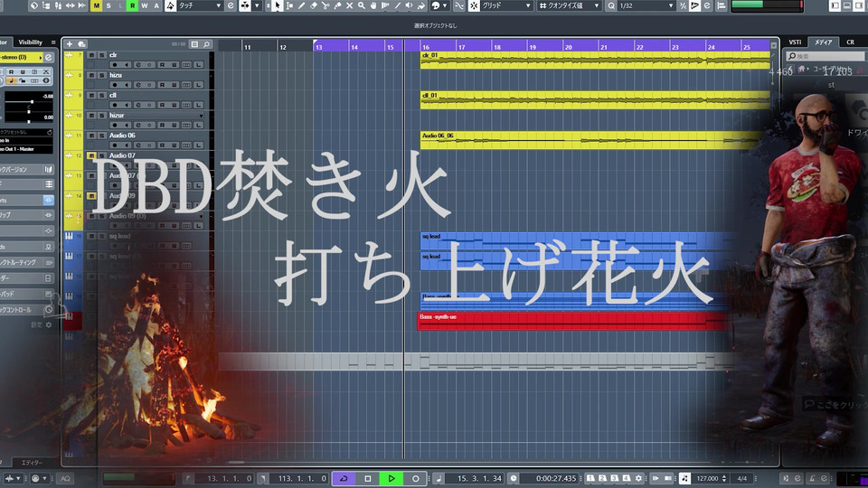Expand the stereo channel routing arrow
Image resolution: width=868 pixels, height=488 pixels.
[x=41, y=57]
